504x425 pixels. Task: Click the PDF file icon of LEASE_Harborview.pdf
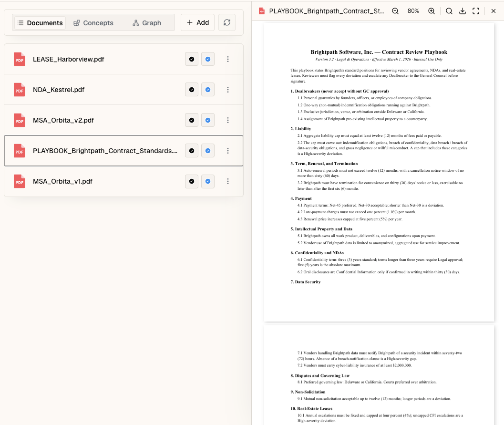coord(20,59)
